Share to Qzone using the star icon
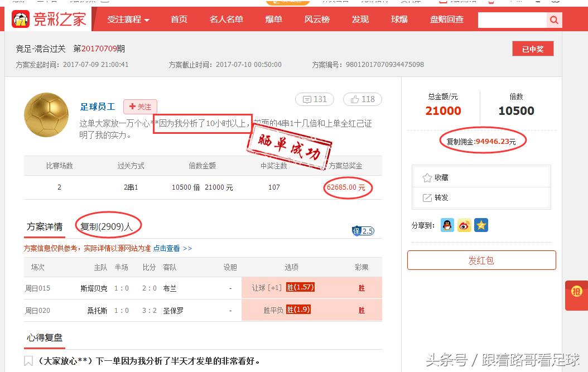Viewport: 588px width, 372px height. pos(480,225)
